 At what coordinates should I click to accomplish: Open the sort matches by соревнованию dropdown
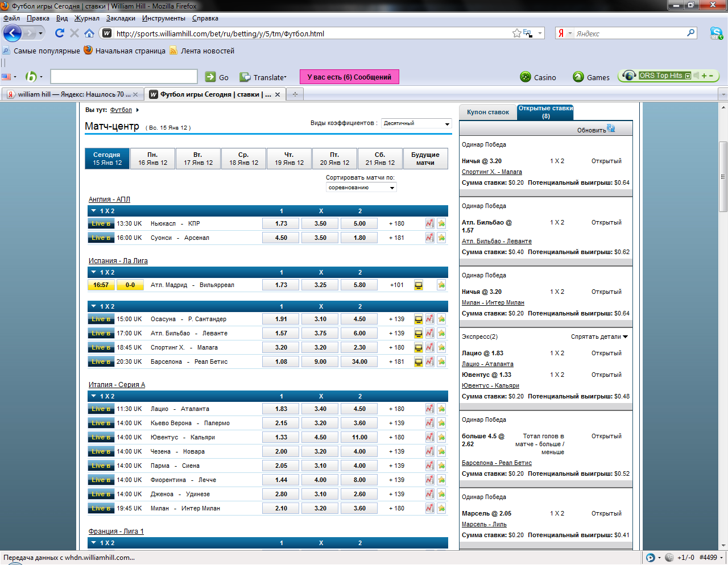(x=361, y=188)
